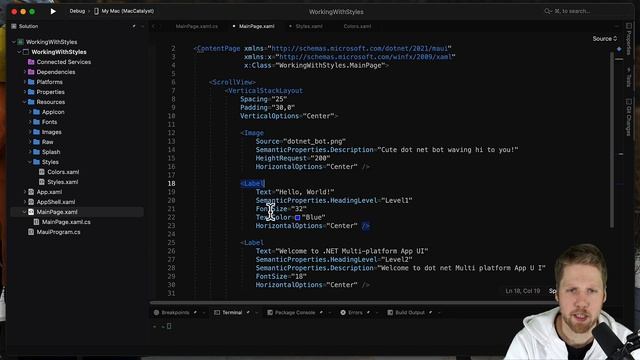The height and width of the screenshot is (360, 640).
Task: Open the Errors panel tab
Action: pos(355,313)
